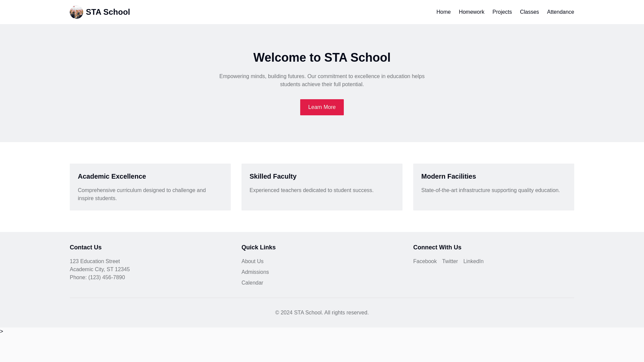
Task: Open the About Us quick link
Action: (x=252, y=261)
